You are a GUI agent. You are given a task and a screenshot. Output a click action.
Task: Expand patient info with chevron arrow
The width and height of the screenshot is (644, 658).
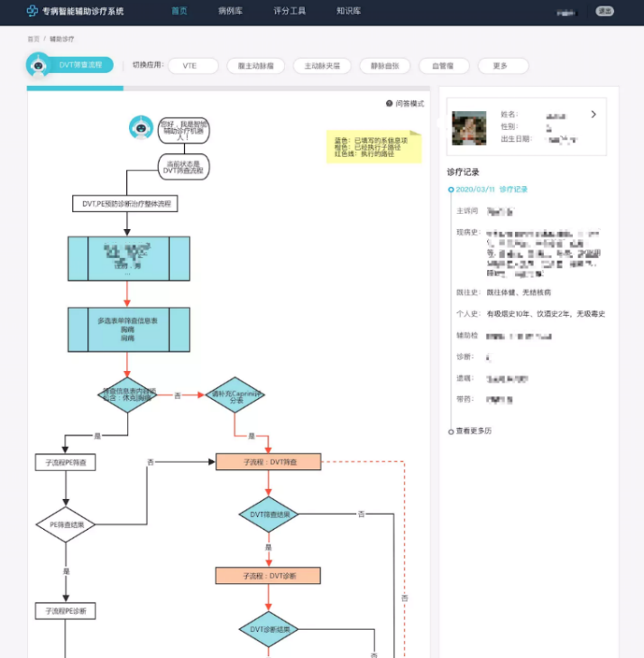point(593,114)
